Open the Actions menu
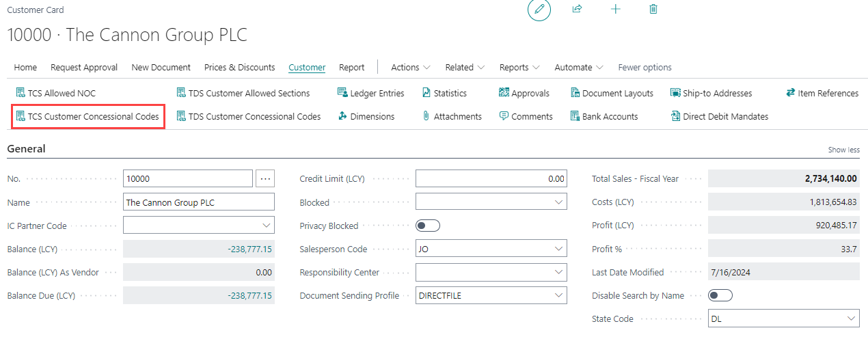The height and width of the screenshot is (339, 868). pyautogui.click(x=410, y=67)
